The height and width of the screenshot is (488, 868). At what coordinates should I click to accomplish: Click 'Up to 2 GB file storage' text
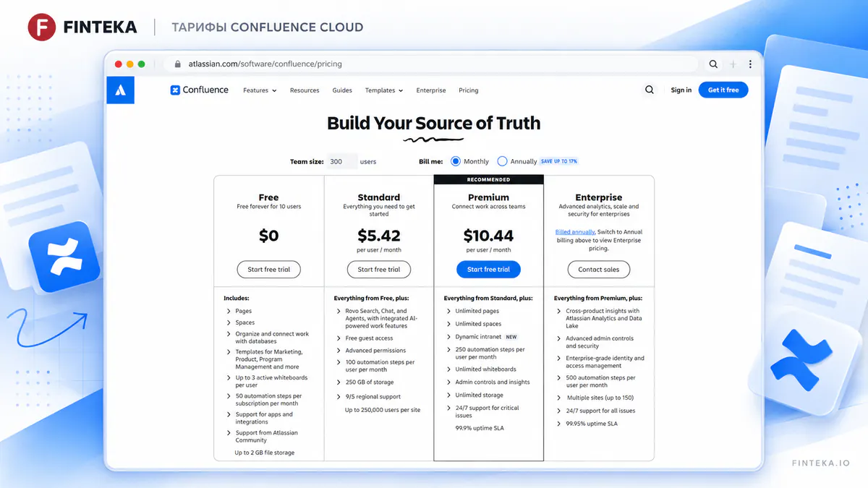[265, 453]
